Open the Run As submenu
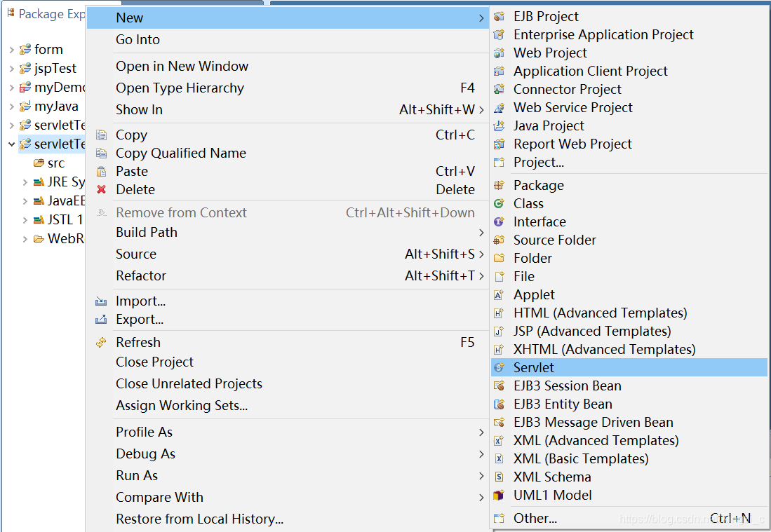Viewport: 771px width, 532px height. 288,475
